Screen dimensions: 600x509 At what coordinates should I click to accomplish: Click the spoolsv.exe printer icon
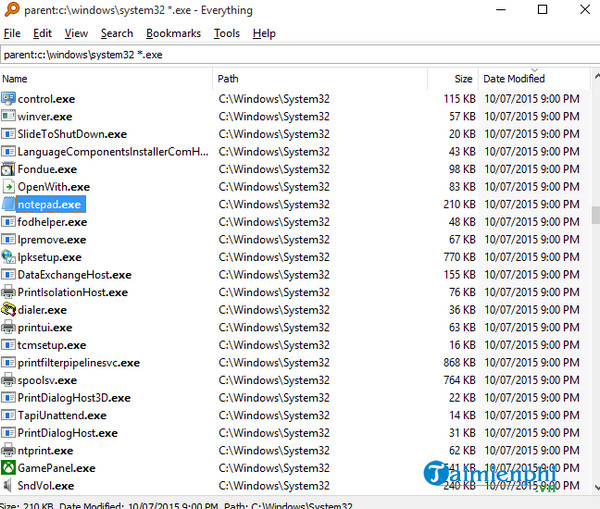click(x=9, y=381)
